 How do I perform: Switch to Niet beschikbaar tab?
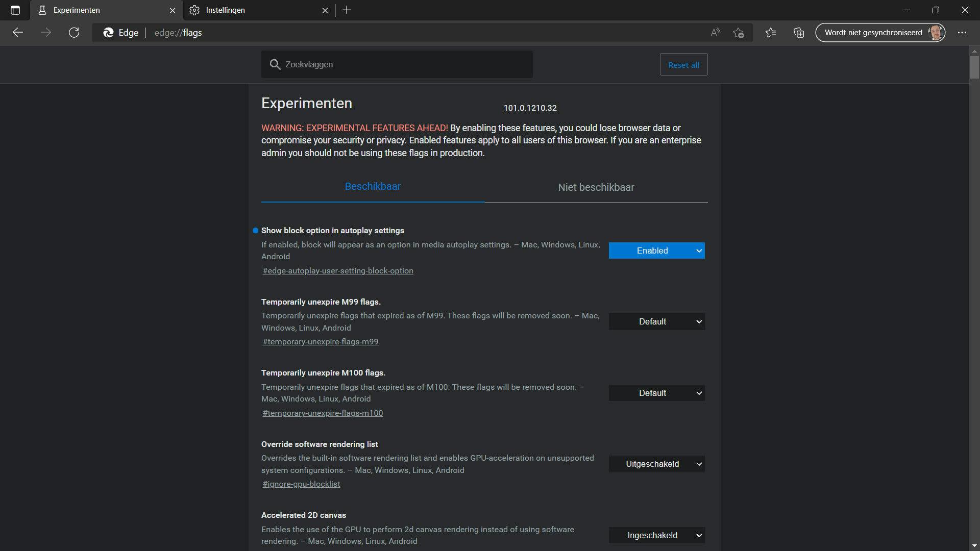tap(596, 187)
